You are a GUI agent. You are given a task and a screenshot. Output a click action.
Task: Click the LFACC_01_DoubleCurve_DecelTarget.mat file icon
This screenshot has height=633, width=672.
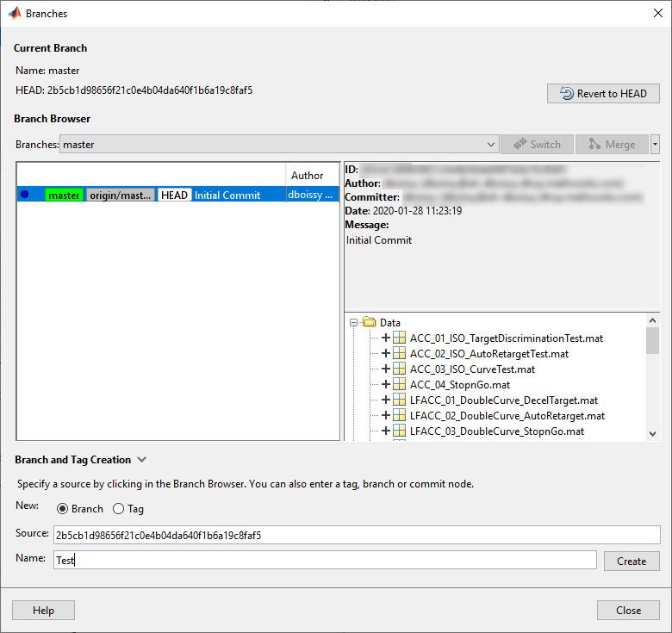[x=399, y=400]
